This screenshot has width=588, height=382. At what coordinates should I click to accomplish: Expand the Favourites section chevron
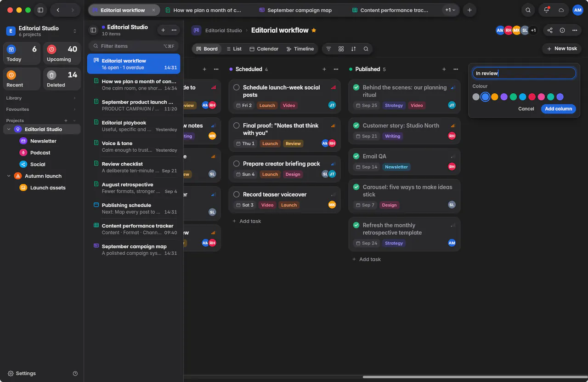point(74,109)
